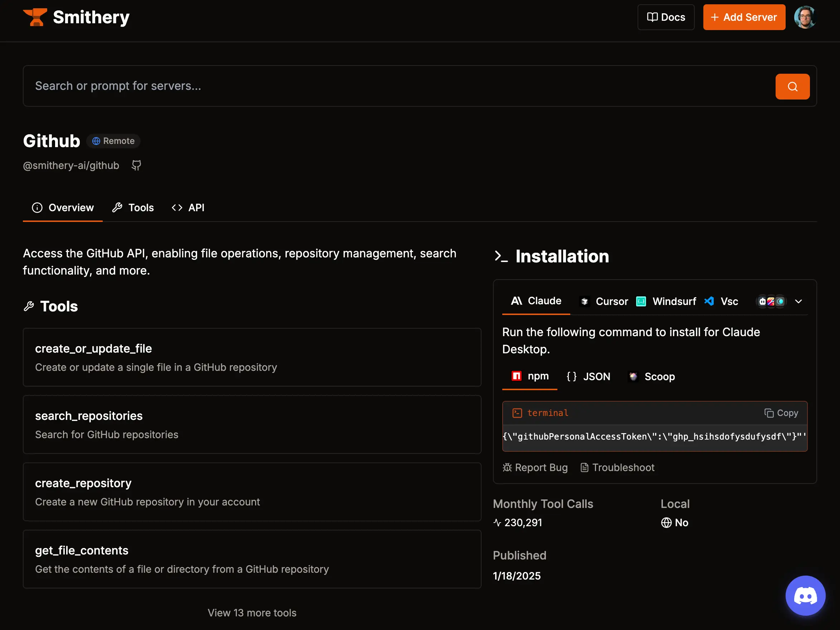Image resolution: width=840 pixels, height=630 pixels.
Task: Click the @smithery-ai/github handle text
Action: tap(71, 165)
